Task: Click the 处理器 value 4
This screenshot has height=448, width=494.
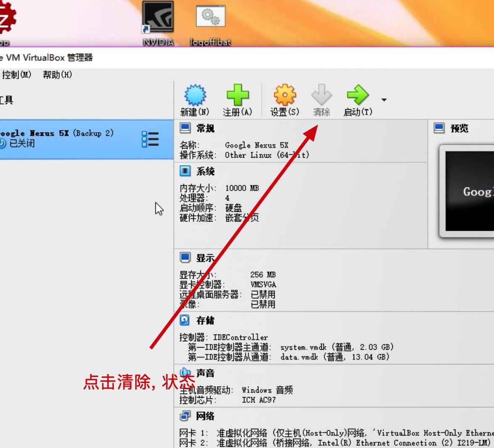Action: 227,198
